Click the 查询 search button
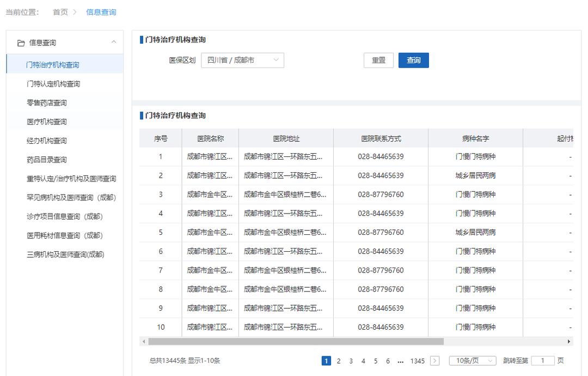The image size is (588, 376). 413,60
